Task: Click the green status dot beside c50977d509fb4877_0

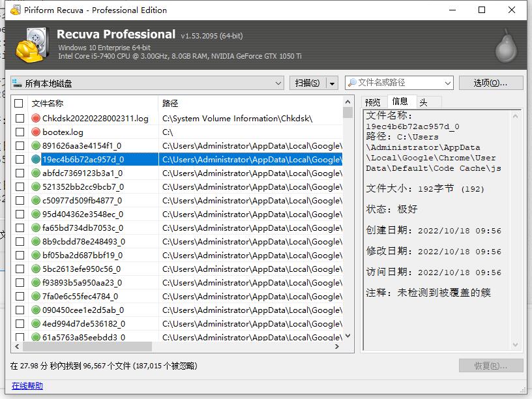Action: pyautogui.click(x=36, y=200)
